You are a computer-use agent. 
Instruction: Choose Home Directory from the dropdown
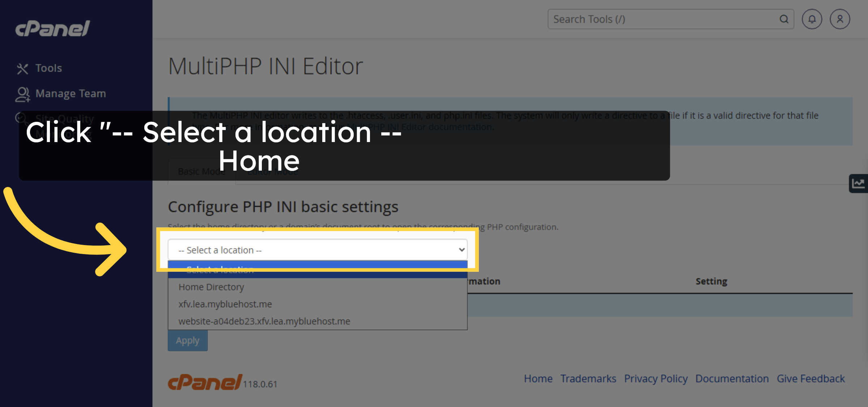211,287
